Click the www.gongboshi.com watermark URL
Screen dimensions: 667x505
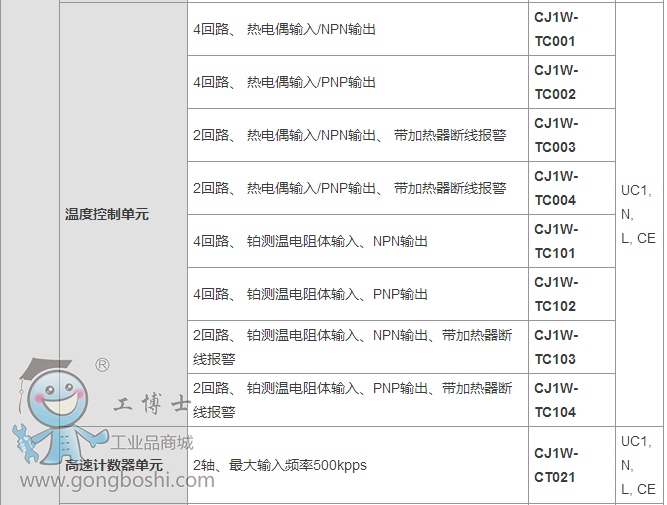[x=117, y=481]
